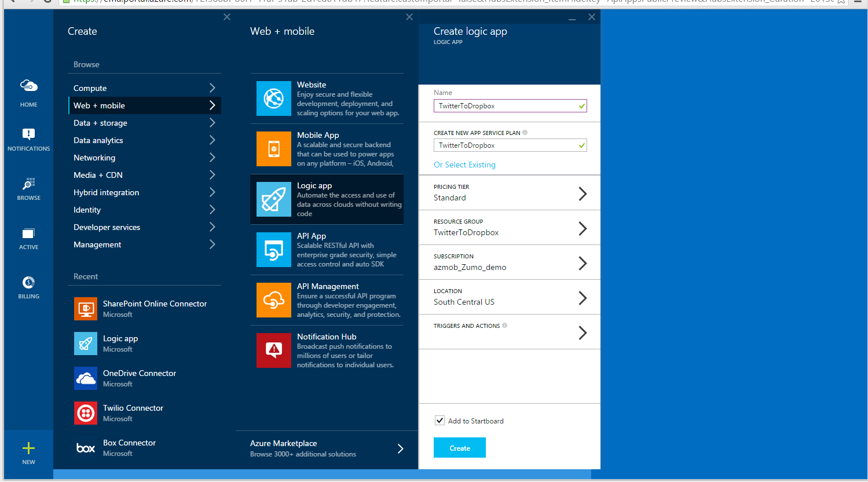
Task: Expand the Networking chevron
Action: 213,158
